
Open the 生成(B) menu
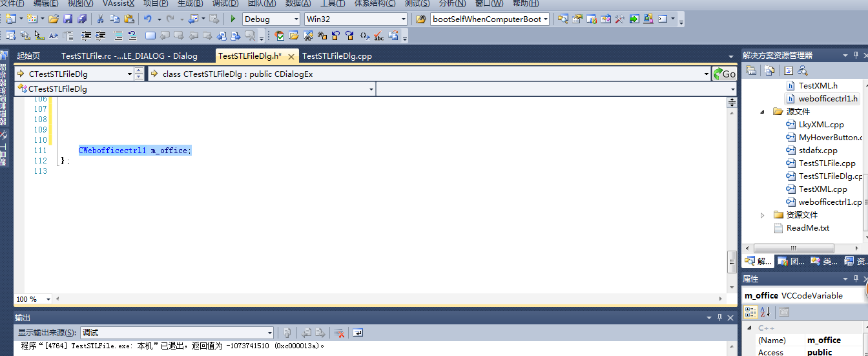coord(190,3)
